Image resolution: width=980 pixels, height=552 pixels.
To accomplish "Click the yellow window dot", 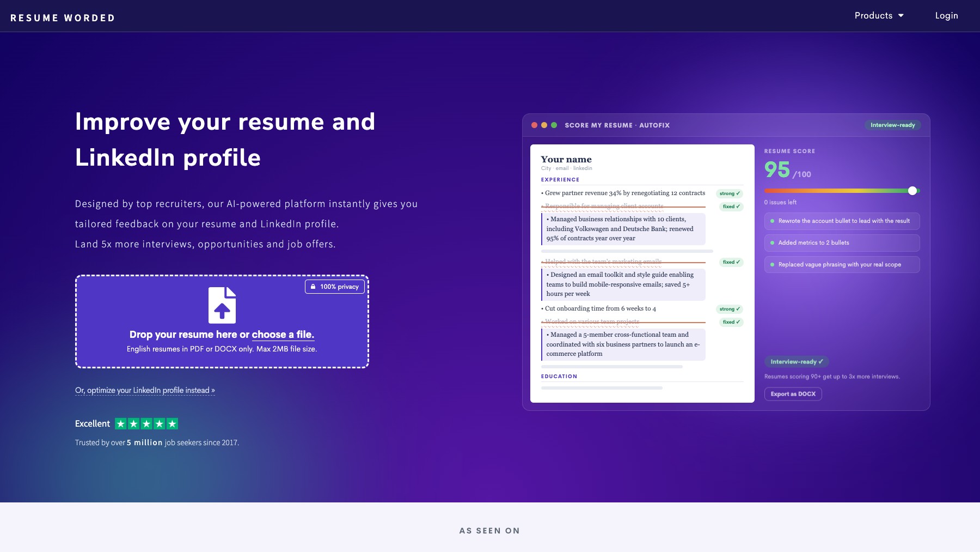I will 544,125.
